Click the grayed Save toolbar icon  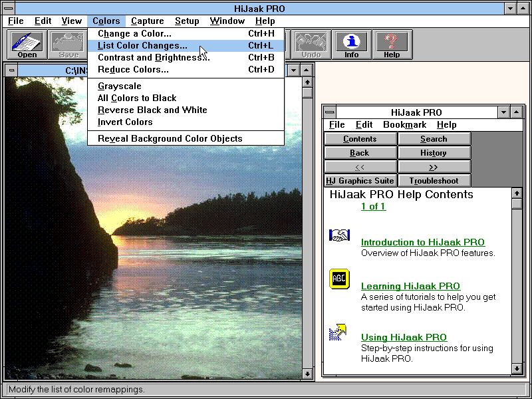(x=68, y=45)
